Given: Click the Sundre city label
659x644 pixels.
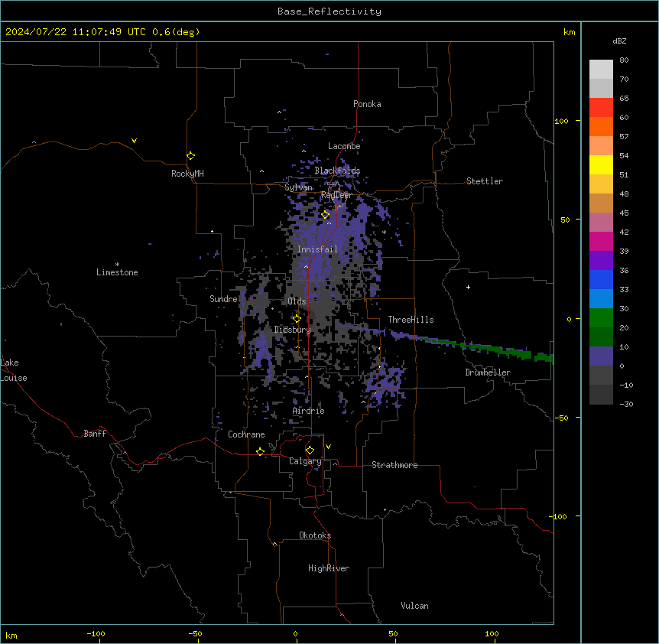Looking at the screenshot, I should tap(223, 299).
